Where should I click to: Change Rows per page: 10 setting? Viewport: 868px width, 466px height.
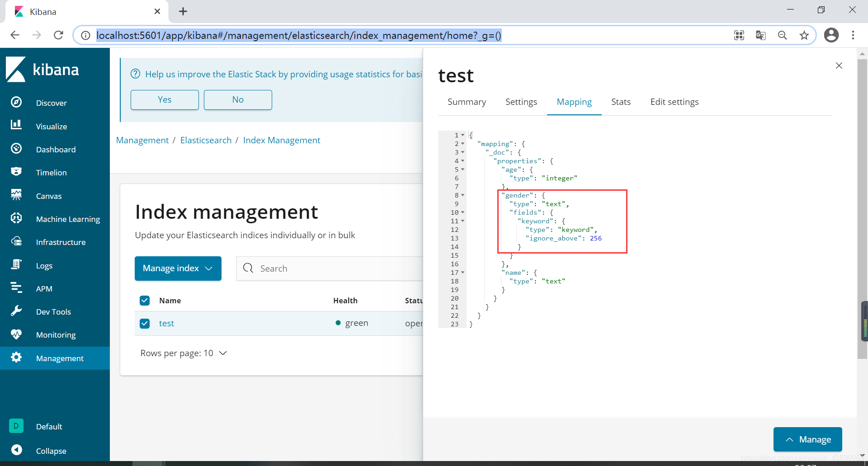pos(184,353)
